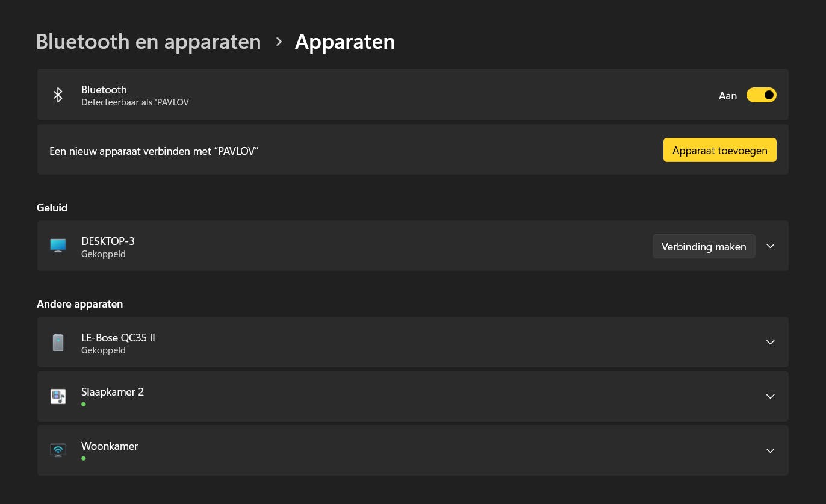Click the Woonkamer wireless display icon
The image size is (826, 504).
[58, 450]
